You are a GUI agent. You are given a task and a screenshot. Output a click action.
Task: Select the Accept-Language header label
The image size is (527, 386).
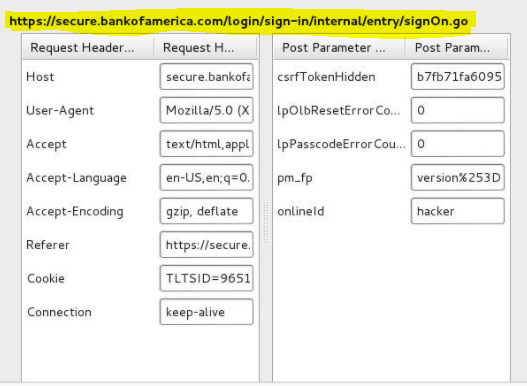[77, 178]
